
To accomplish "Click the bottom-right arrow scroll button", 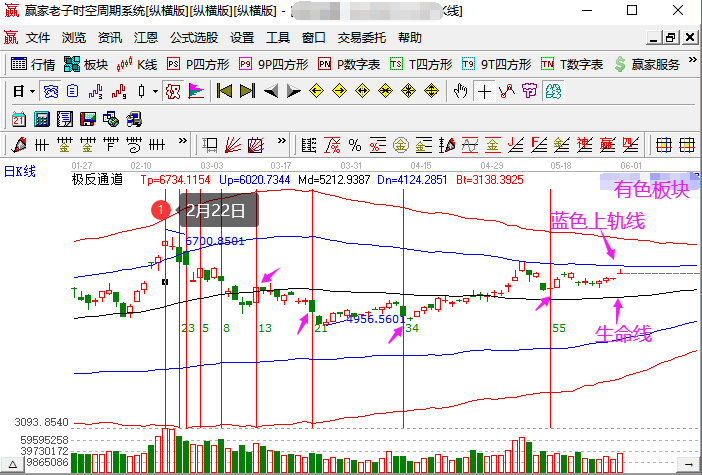I will [x=687, y=464].
